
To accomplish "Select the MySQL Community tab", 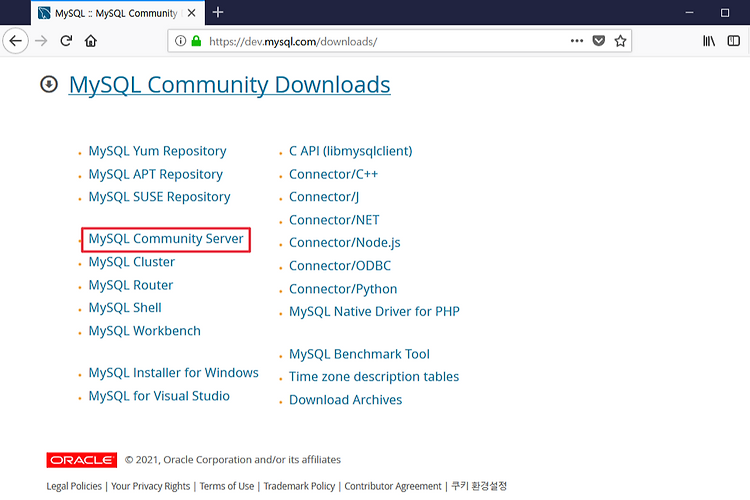I will [118, 13].
